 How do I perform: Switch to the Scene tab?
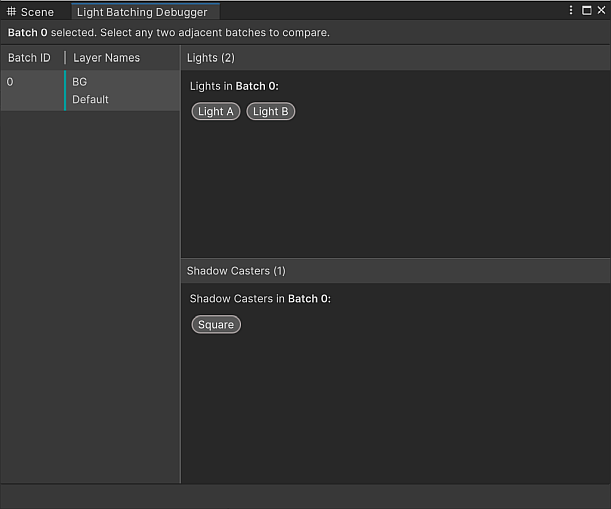tap(37, 12)
